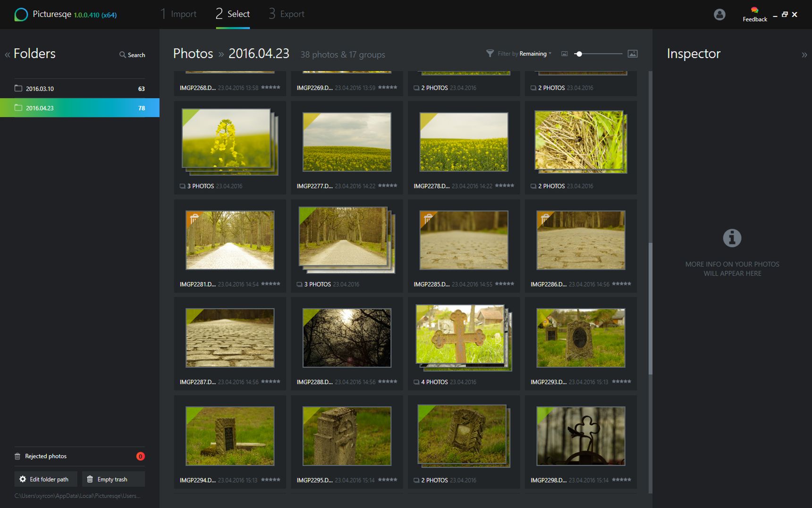Select the large thumbnail size icon
The height and width of the screenshot is (508, 812).
[633, 54]
